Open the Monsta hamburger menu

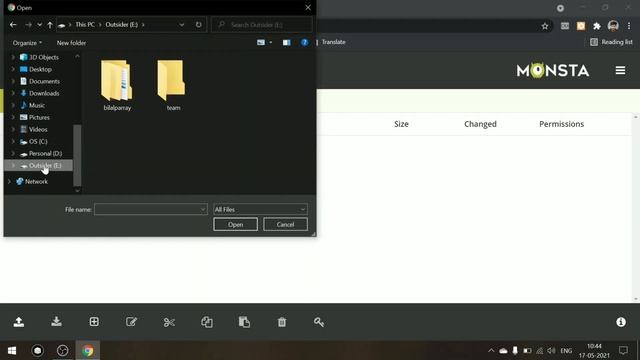point(620,71)
